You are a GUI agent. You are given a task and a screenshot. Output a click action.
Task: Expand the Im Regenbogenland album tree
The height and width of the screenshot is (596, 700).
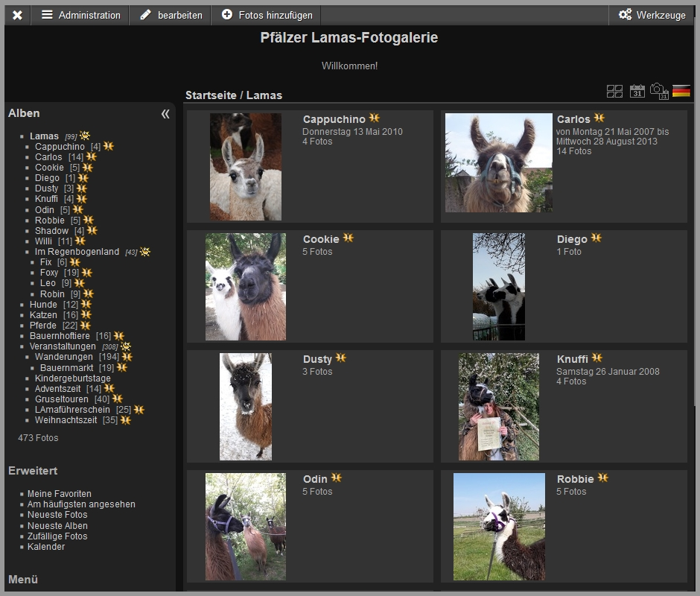pos(144,251)
